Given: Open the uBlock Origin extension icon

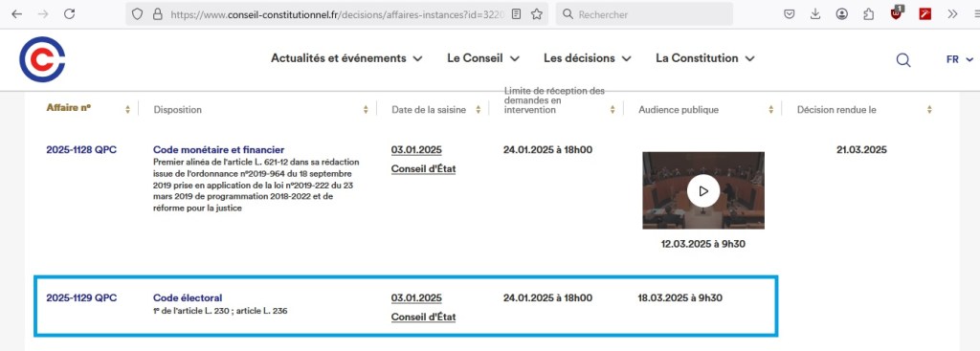Looking at the screenshot, I should (x=897, y=13).
